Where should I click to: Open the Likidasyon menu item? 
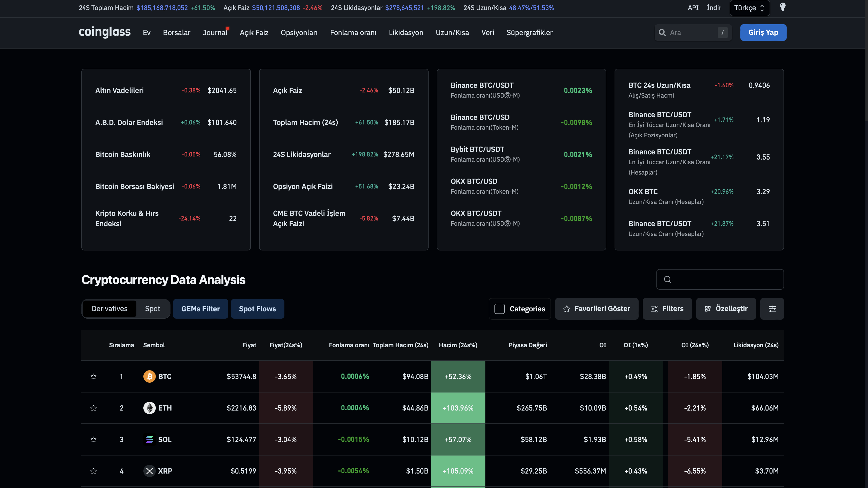coord(406,33)
